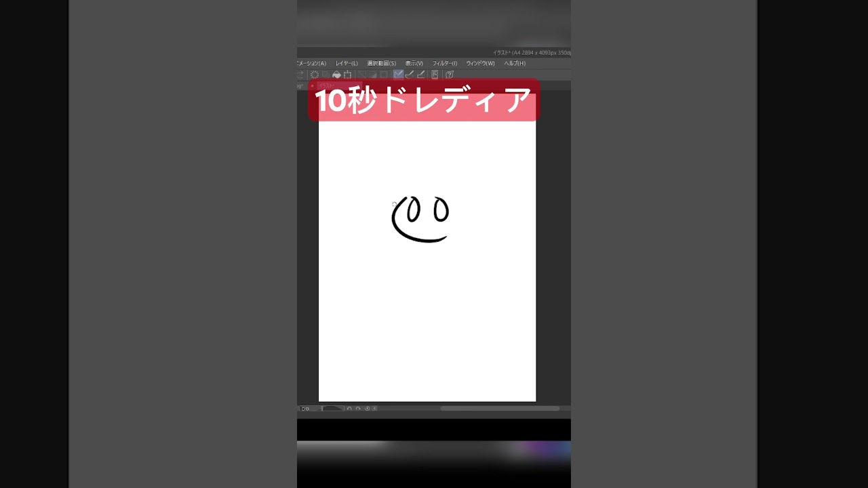Open the アニメーション(A) menu
868x488 pixels.
click(x=312, y=63)
